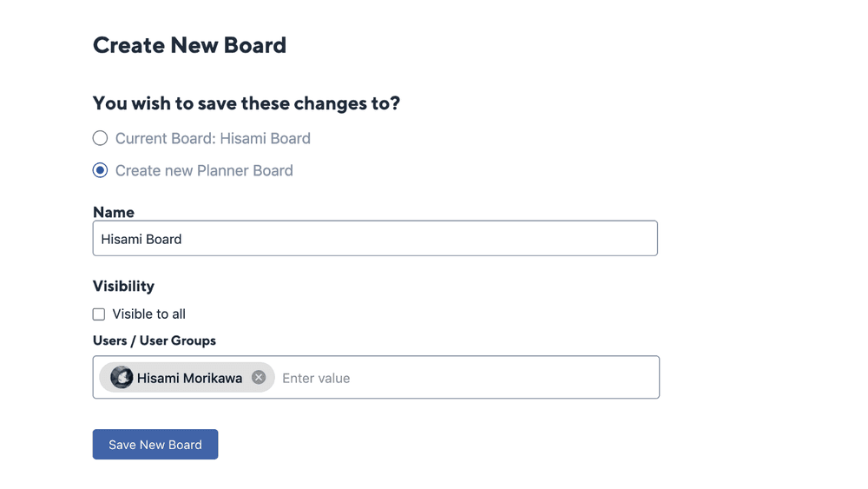The height and width of the screenshot is (489, 868).
Task: Click the Enter value placeholder in users field
Action: coord(316,378)
